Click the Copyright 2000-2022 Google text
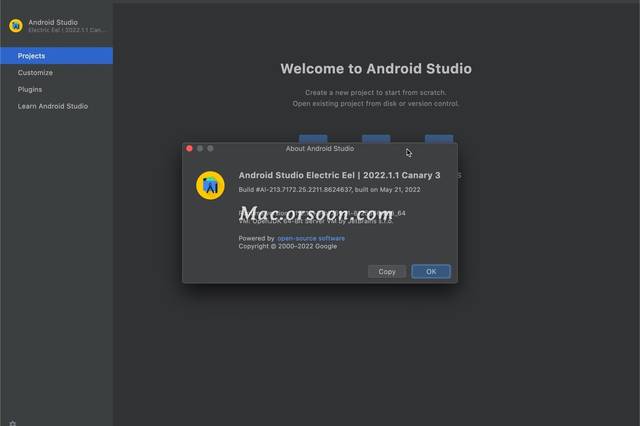The image size is (640, 426). coord(288,246)
